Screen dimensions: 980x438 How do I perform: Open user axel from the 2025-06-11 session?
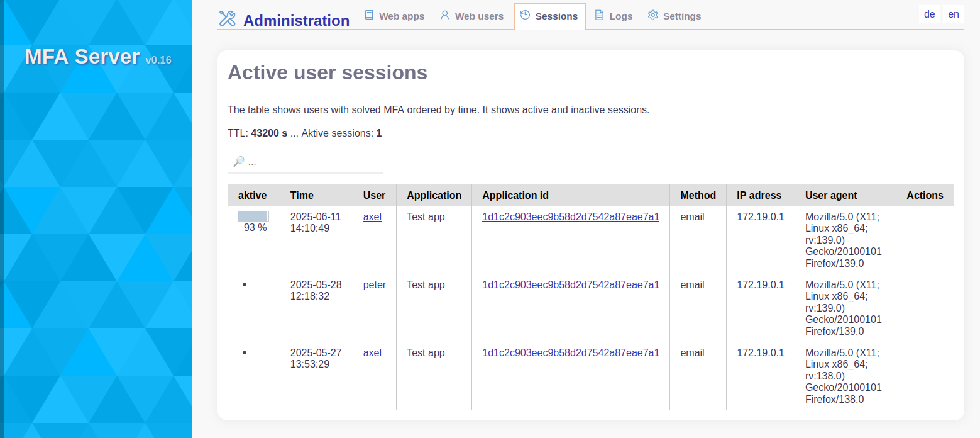coord(372,217)
